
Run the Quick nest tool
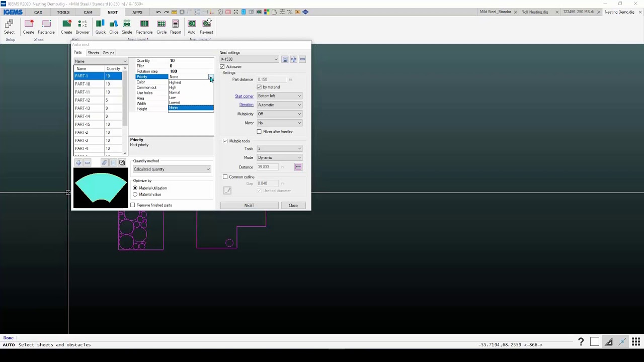(101, 27)
